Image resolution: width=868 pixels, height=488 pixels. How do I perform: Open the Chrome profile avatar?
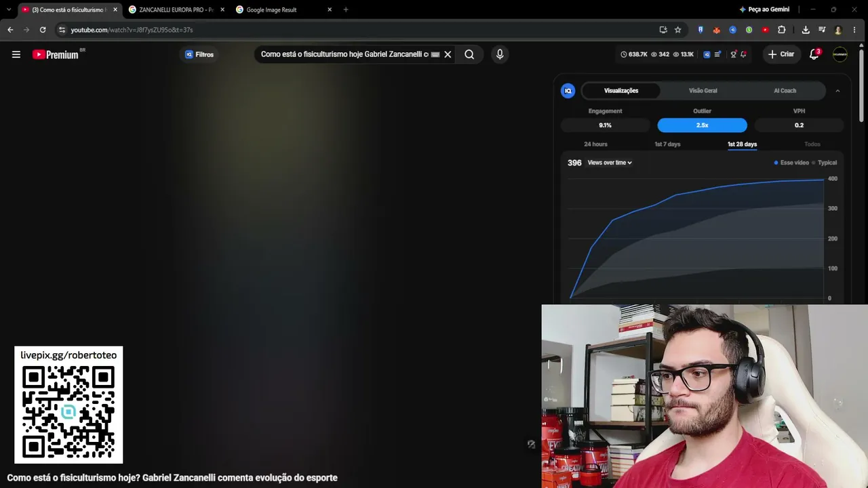[x=838, y=30]
